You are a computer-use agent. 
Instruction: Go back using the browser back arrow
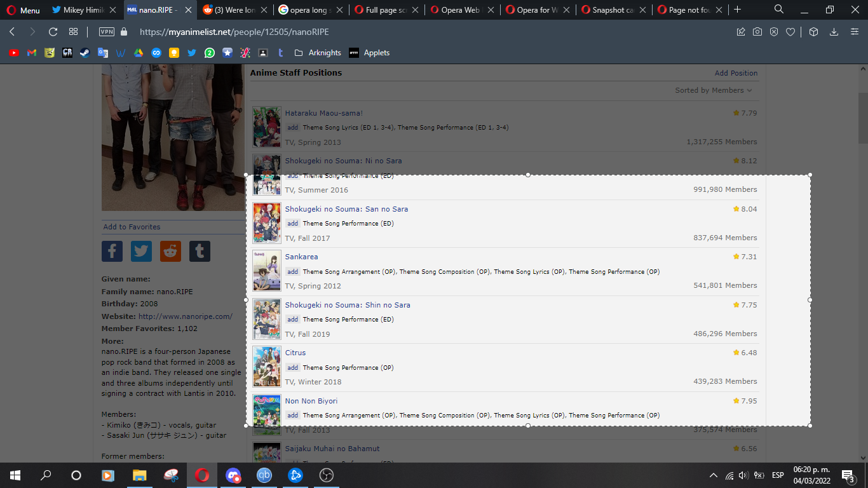point(12,32)
